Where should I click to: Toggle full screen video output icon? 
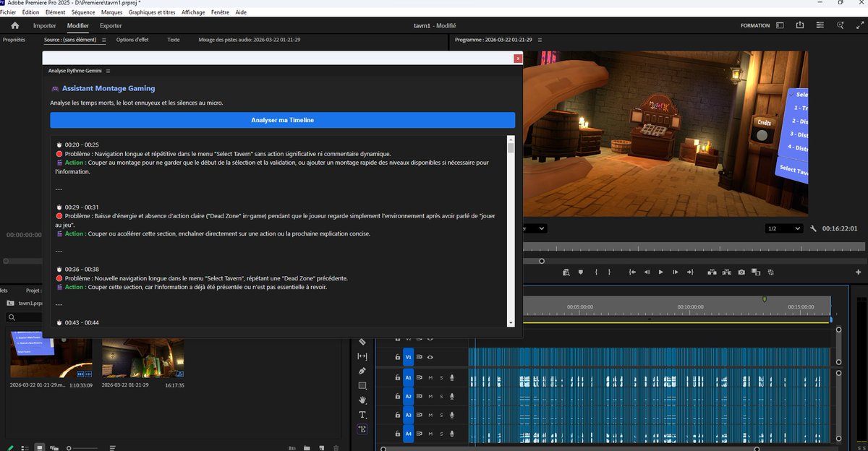(859, 25)
